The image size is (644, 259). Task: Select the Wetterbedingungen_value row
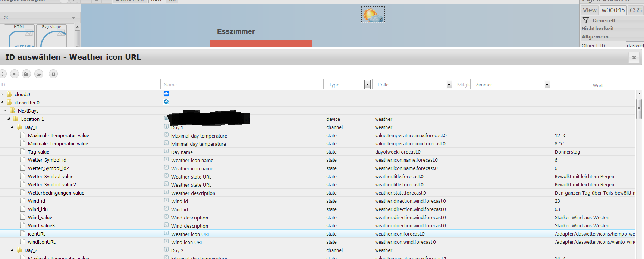[317, 193]
